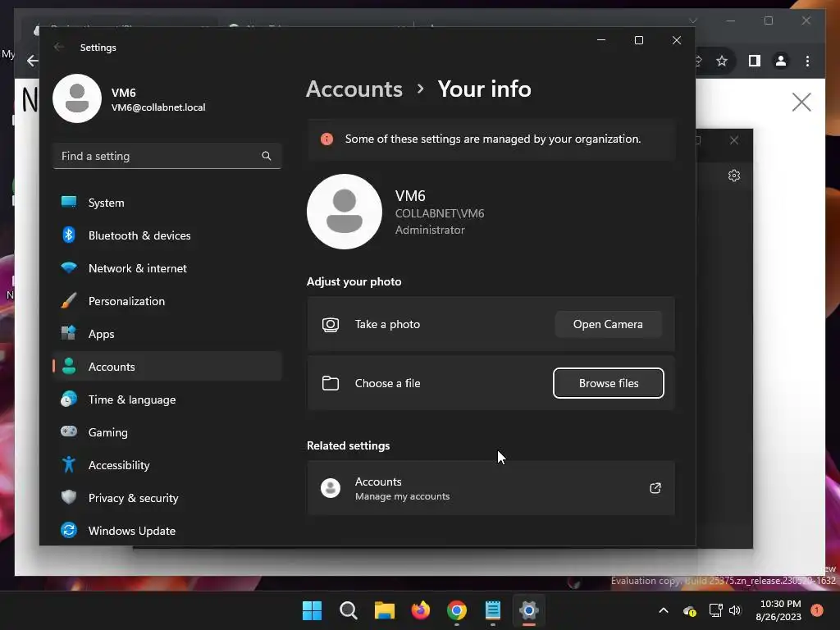Screen dimensions: 840x630
Task: Click Chrome's back navigation arrow
Action: 33,61
